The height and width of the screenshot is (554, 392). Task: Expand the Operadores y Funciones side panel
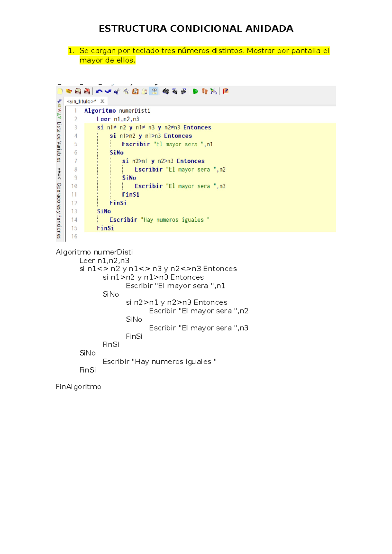point(59,210)
